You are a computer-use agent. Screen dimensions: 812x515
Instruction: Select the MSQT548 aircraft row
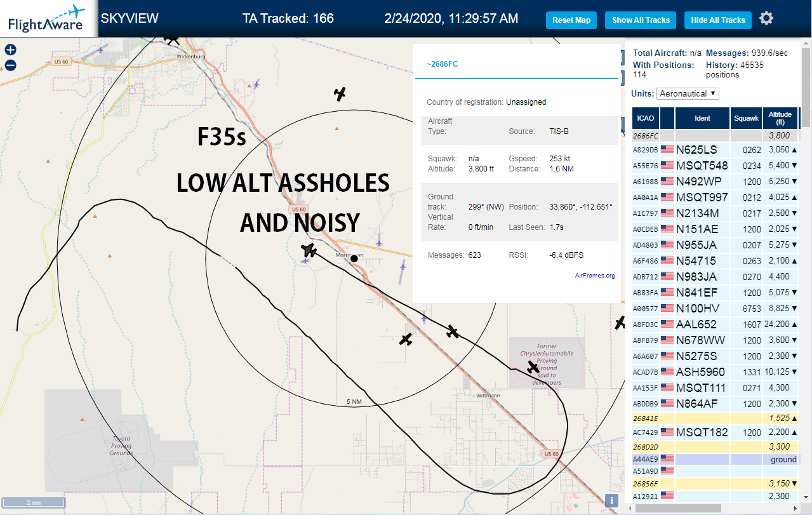point(715,166)
